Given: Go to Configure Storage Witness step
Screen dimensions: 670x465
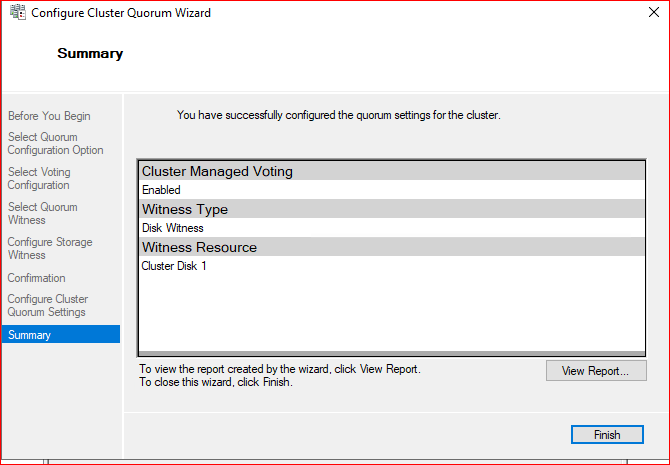Looking at the screenshot, I should [x=50, y=248].
